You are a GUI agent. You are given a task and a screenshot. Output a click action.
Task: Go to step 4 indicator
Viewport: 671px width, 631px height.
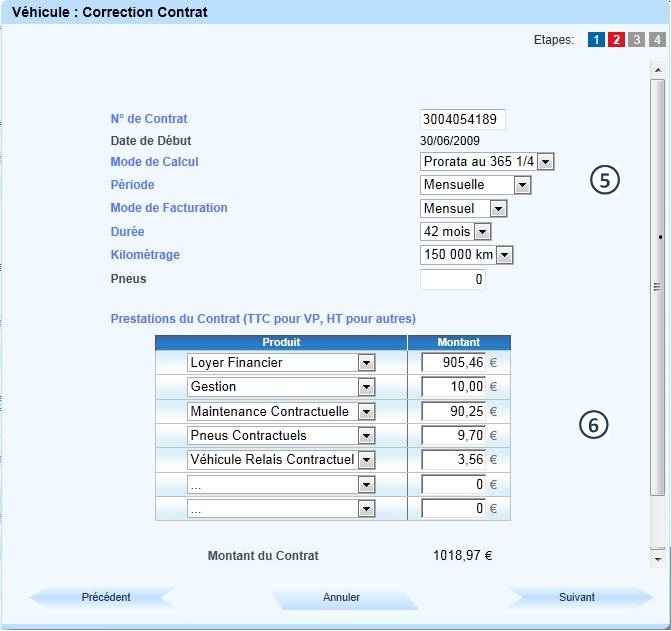pos(656,40)
